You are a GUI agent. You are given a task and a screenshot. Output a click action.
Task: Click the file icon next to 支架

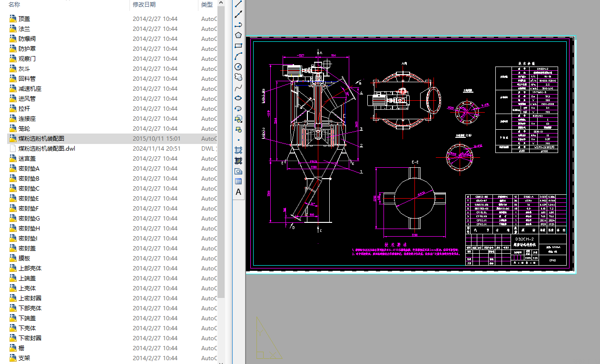point(13,358)
